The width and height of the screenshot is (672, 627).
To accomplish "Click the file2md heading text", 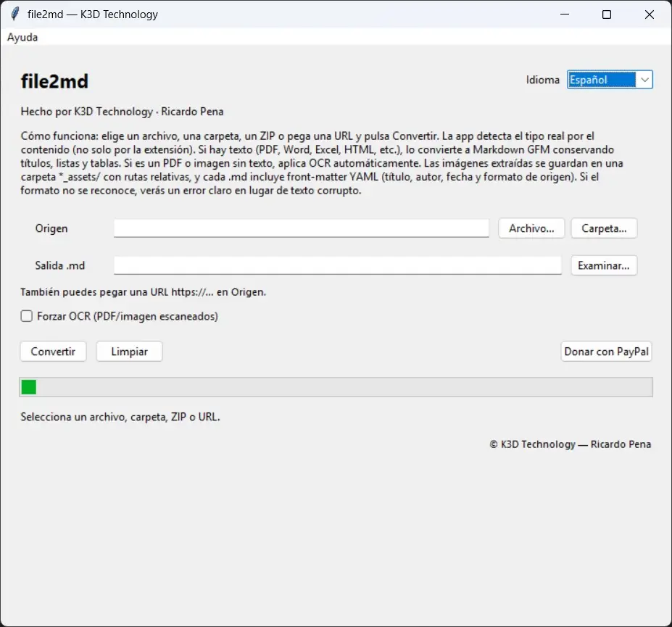I will point(54,81).
